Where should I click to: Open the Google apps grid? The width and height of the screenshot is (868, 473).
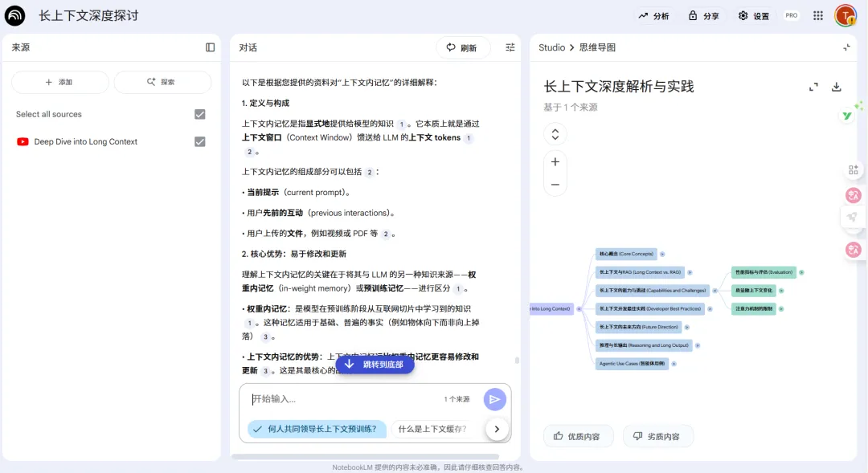[x=818, y=15]
